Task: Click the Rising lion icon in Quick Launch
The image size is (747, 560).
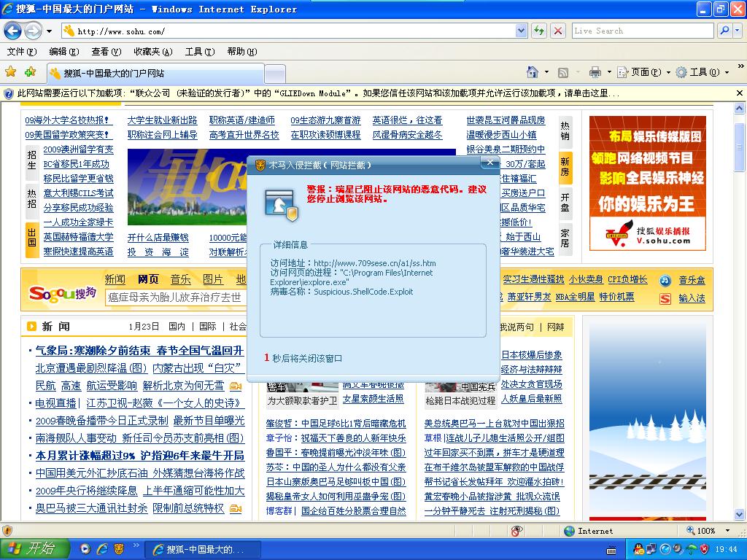Action: click(119, 549)
